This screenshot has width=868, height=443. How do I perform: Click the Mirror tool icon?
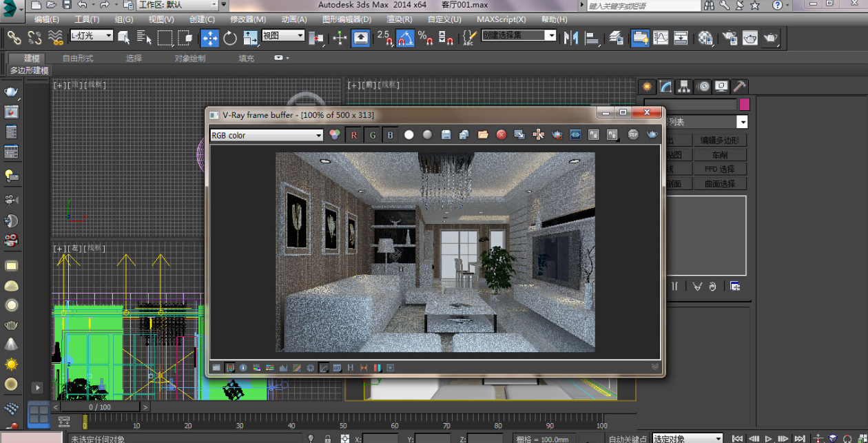[571, 37]
